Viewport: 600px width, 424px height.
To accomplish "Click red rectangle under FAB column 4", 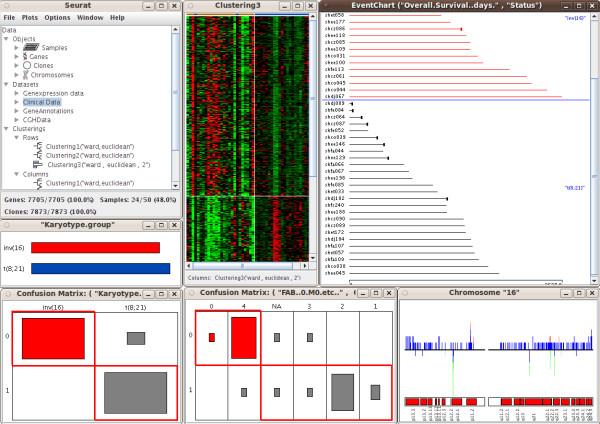I will tap(244, 338).
